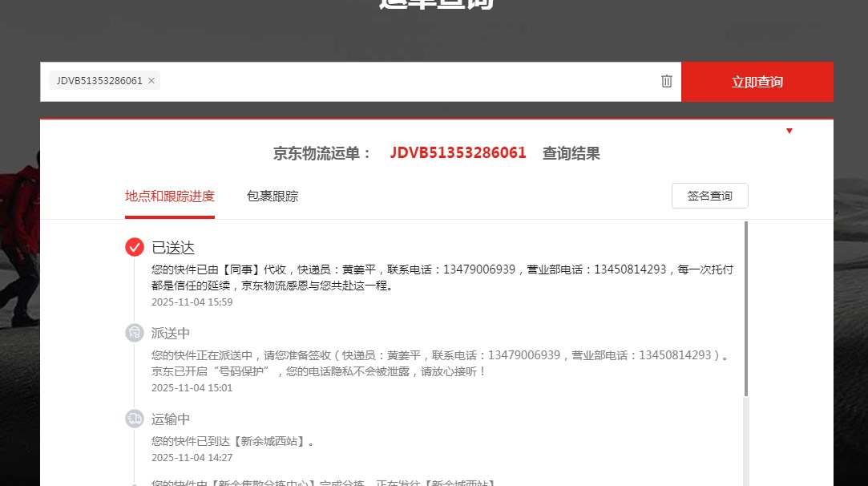Click the red checkmark icon beside 已送达

click(x=135, y=247)
